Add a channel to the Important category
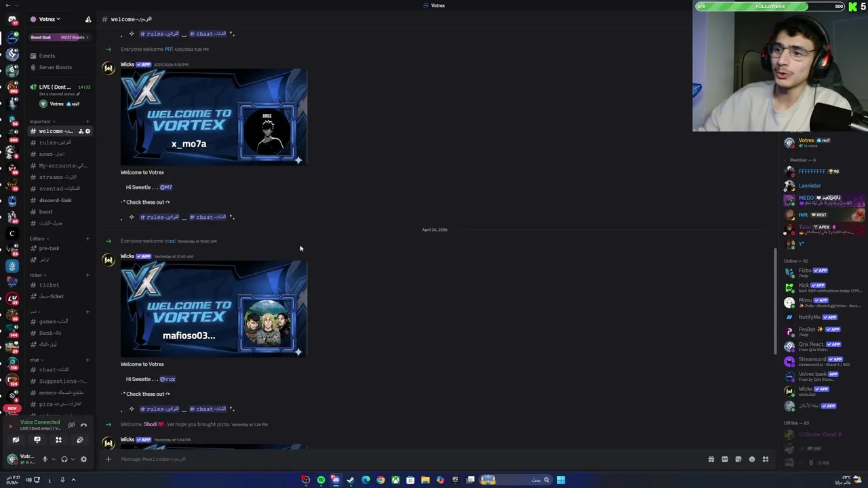868x488 pixels. (x=87, y=121)
